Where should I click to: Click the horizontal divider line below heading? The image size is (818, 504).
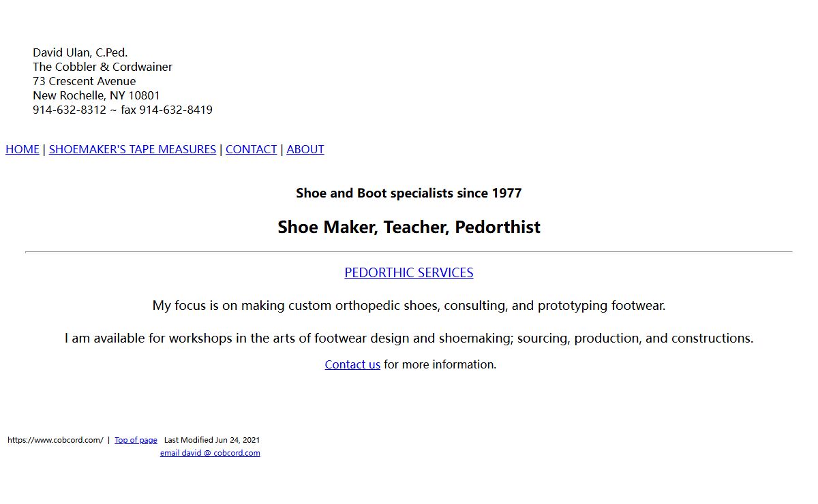(x=409, y=252)
